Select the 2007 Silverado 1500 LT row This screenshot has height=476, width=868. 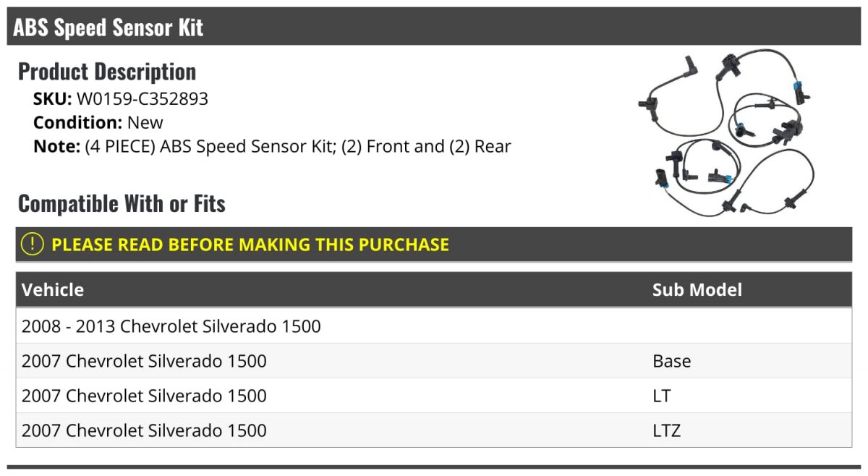(x=434, y=396)
